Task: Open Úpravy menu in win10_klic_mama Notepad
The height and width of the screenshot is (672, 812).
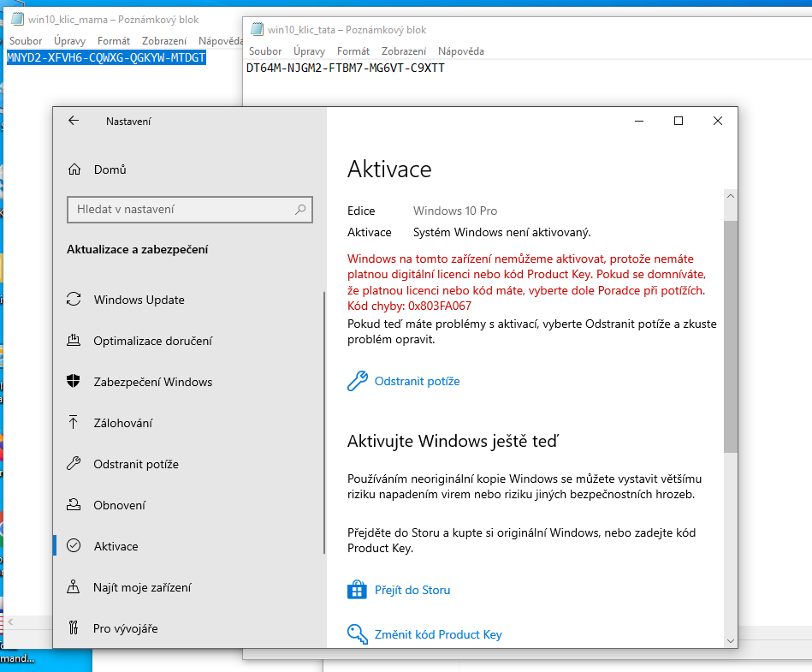Action: [69, 41]
